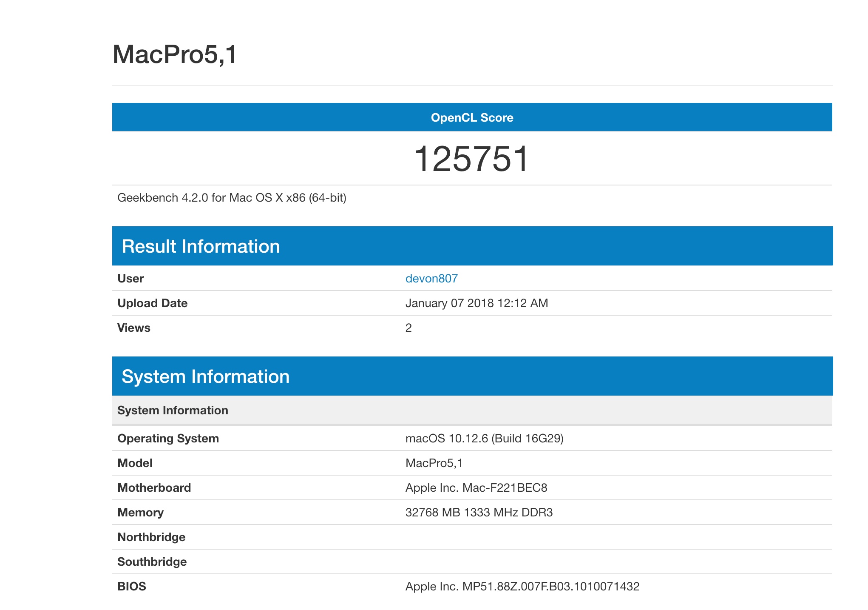
Task: Select the date January 07 2018 12:12 AM
Action: click(477, 303)
